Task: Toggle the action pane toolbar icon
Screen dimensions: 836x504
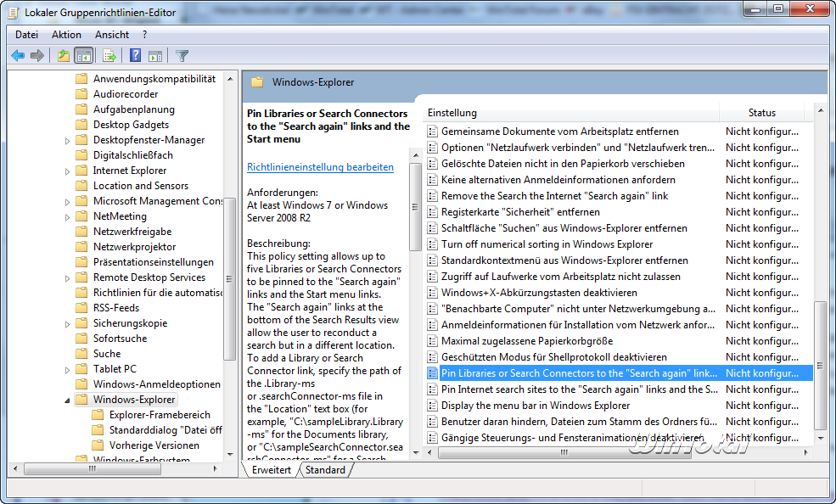Action: pyautogui.click(x=155, y=56)
